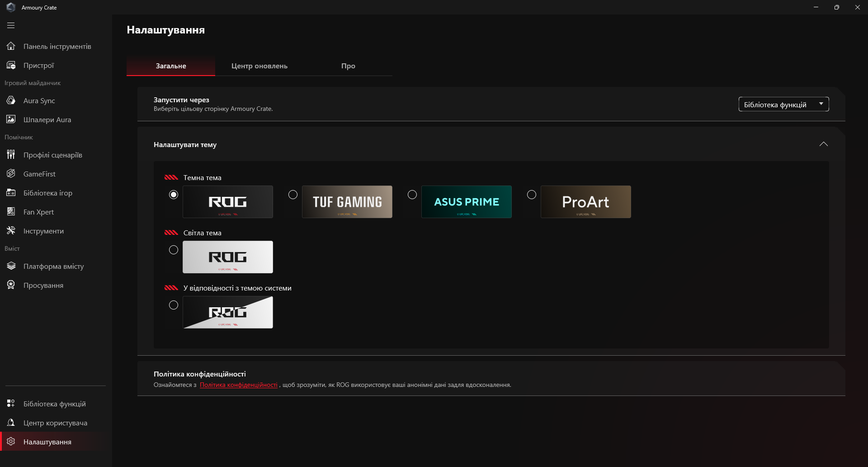Click the Інструменти sidebar label
Image resolution: width=868 pixels, height=467 pixels.
(x=44, y=231)
